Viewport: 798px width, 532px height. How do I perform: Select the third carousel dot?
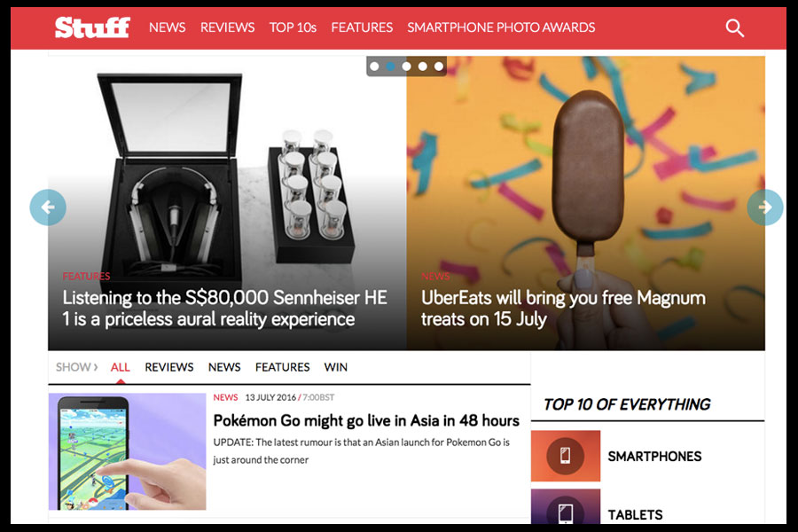407,66
